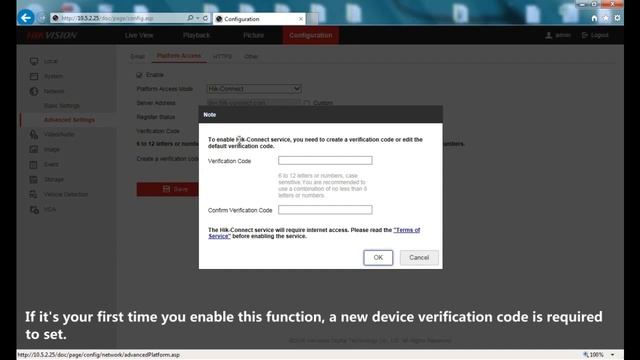Click the System icon in sidebar
Image resolution: width=640 pixels, height=360 pixels.
click(x=34, y=76)
